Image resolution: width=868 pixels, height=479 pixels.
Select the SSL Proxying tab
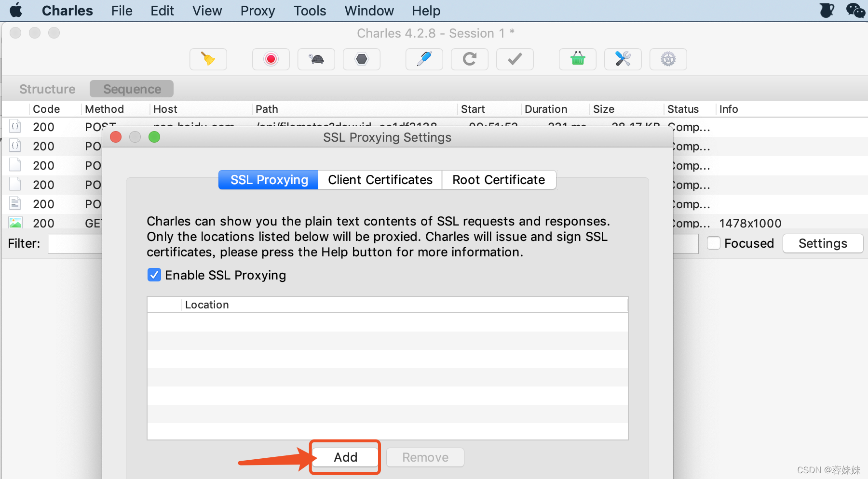tap(269, 180)
